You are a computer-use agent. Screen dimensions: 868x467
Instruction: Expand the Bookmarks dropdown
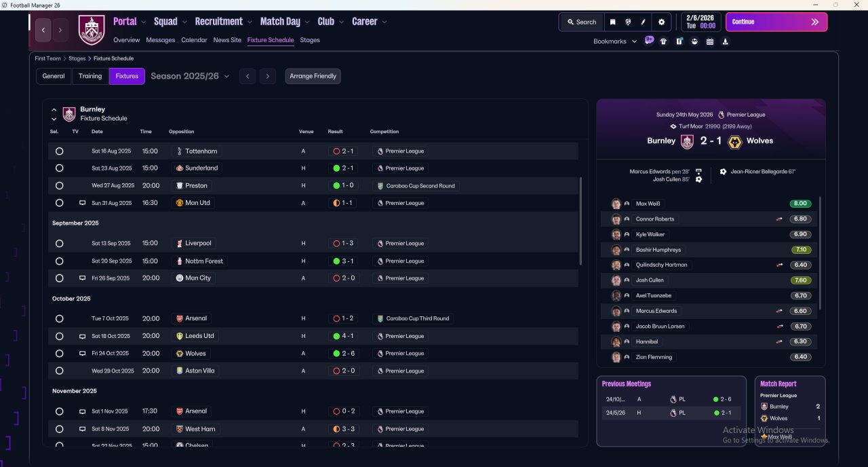[615, 41]
